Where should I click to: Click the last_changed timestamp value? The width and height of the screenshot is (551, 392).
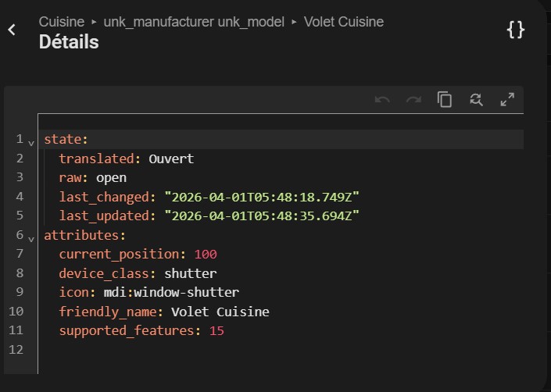(262, 197)
